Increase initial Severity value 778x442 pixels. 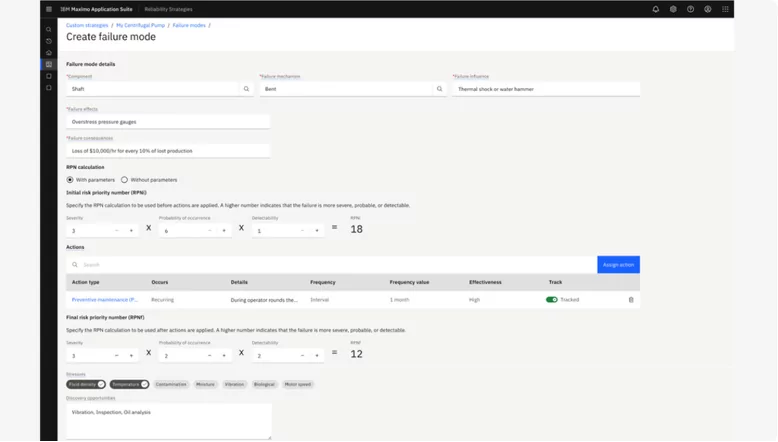[131, 231]
